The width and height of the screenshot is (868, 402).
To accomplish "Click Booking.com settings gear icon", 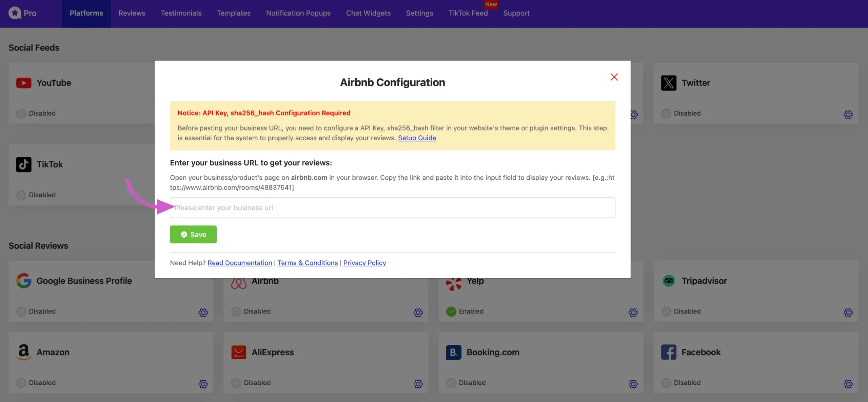I will click(633, 384).
